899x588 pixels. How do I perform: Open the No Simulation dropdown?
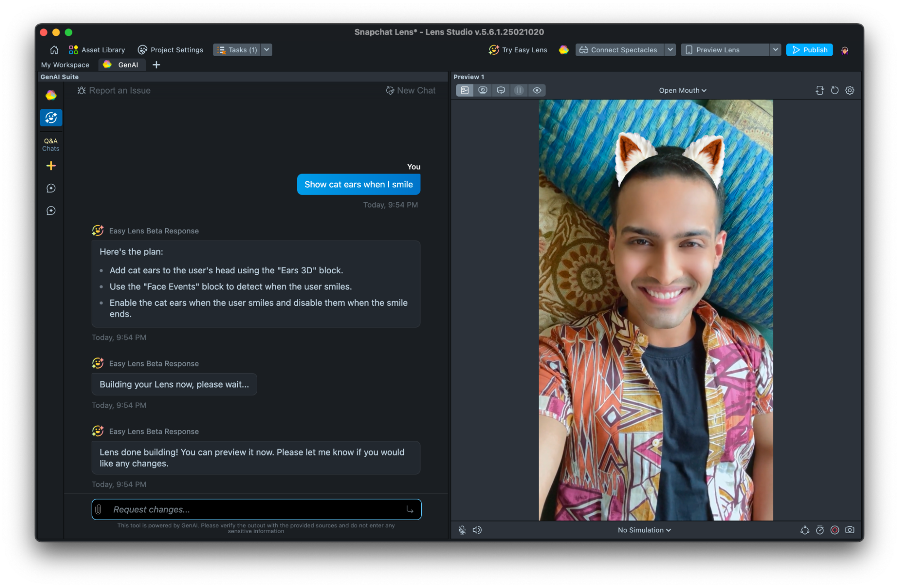pyautogui.click(x=644, y=530)
